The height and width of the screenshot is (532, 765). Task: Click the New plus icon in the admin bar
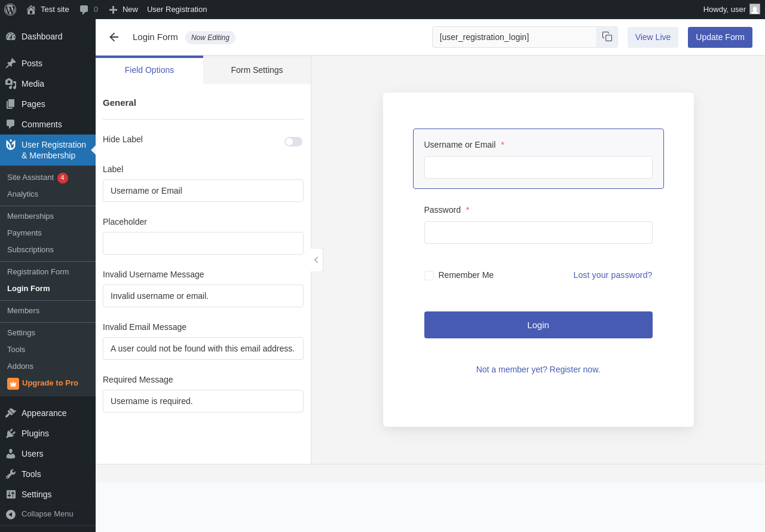point(113,10)
